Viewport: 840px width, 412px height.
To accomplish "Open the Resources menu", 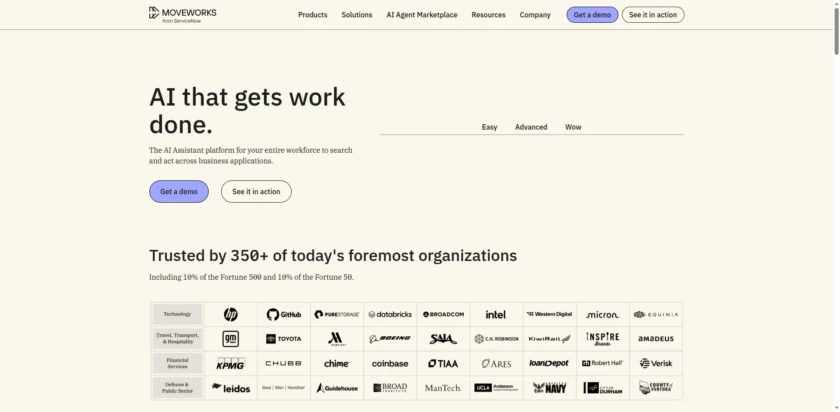I will tap(488, 15).
